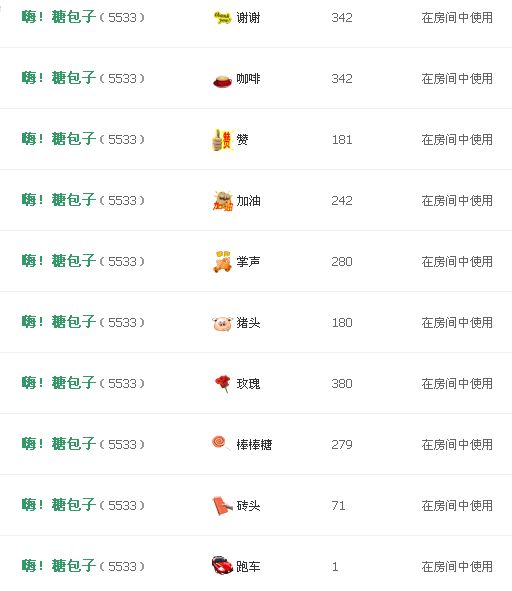Viewport: 512px width, 591px height.
Task: Open 嗨！糖包子 link in 加油 row
Action: tap(58, 200)
